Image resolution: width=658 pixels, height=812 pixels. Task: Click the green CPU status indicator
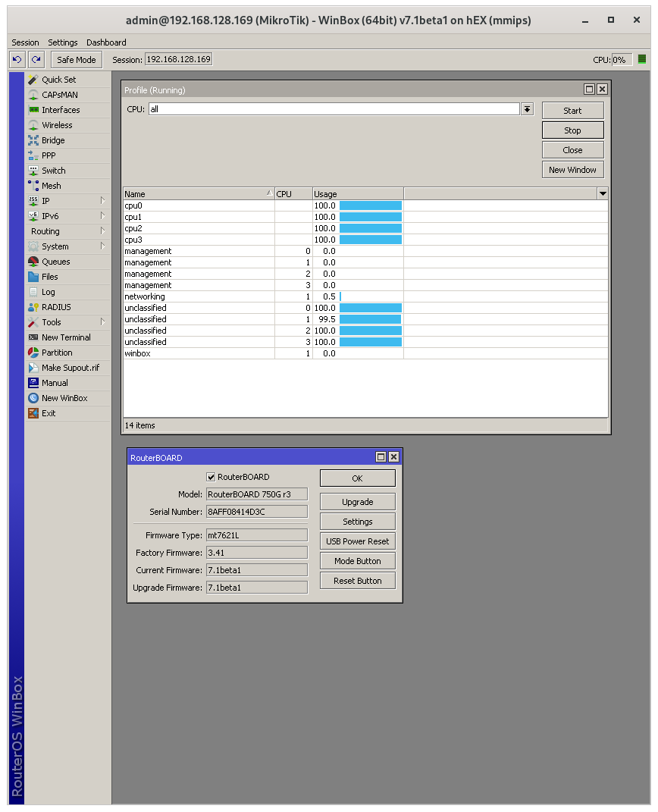click(x=642, y=59)
